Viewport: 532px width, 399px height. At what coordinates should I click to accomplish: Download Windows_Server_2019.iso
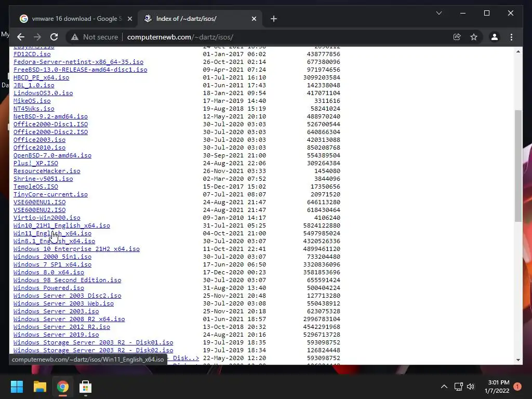56,335
